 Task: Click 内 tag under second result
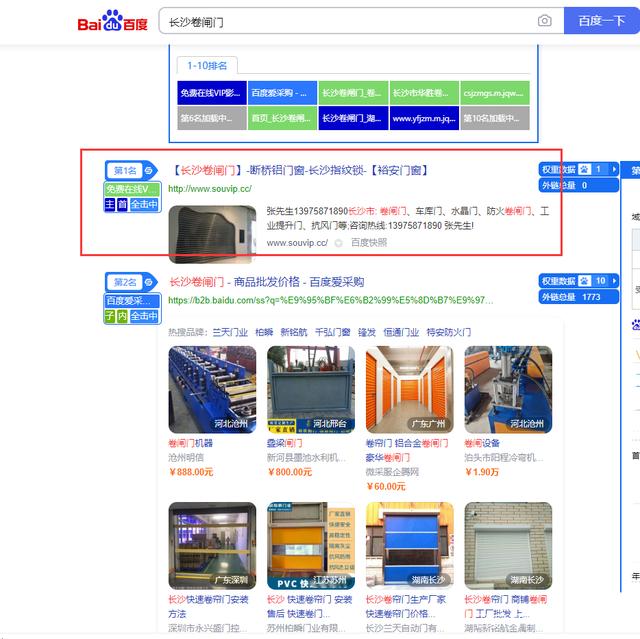[x=122, y=316]
